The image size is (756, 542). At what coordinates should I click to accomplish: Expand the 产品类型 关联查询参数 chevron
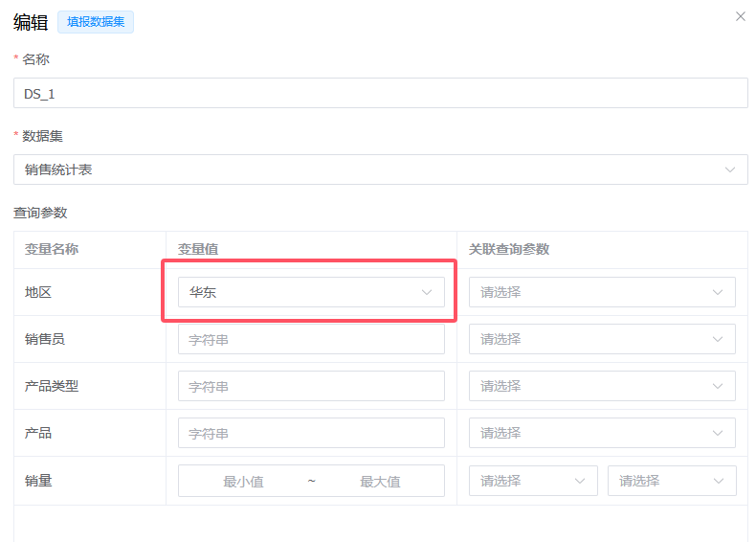tap(718, 386)
